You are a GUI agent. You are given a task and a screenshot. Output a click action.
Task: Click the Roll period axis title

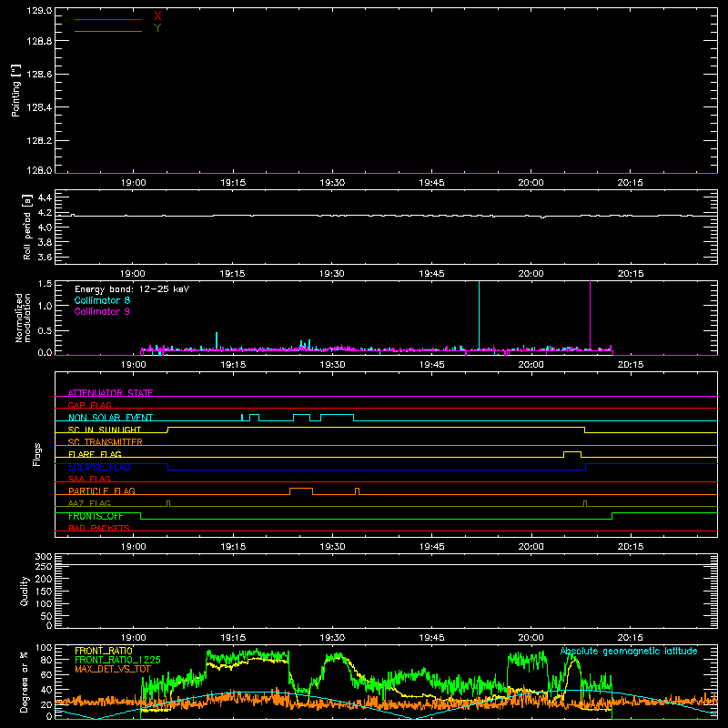(x=27, y=227)
